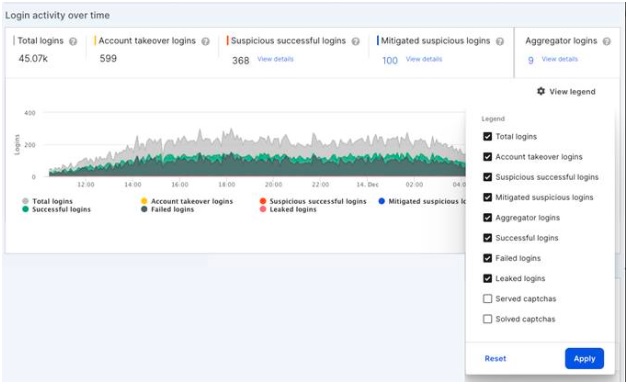Screen dimensions: 628x385
Task: Uncheck the Total logins checkbox in legend panel
Action: pyautogui.click(x=487, y=137)
